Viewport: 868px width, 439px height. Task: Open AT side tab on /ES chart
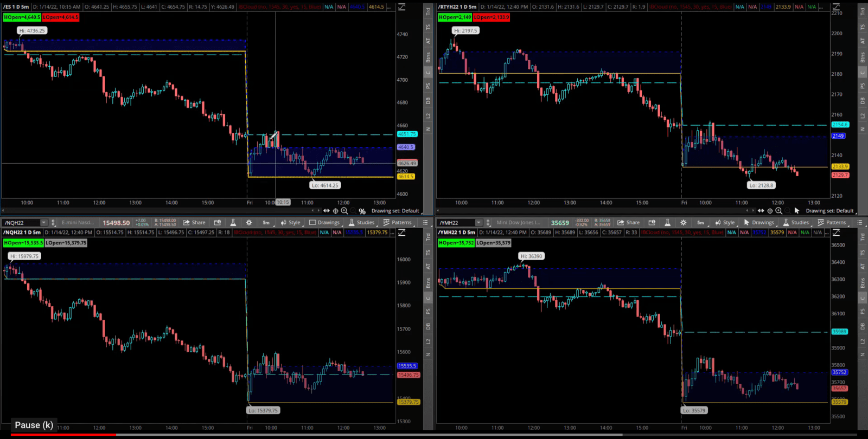(x=428, y=41)
